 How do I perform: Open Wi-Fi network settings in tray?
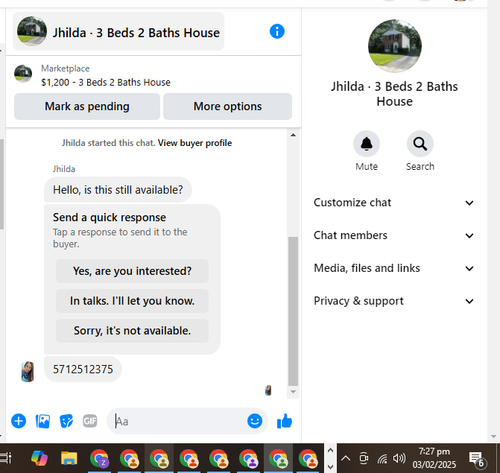(x=382, y=459)
